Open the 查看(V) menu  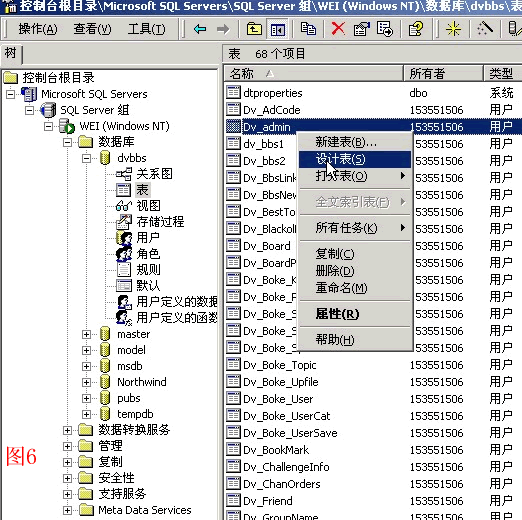point(92,29)
